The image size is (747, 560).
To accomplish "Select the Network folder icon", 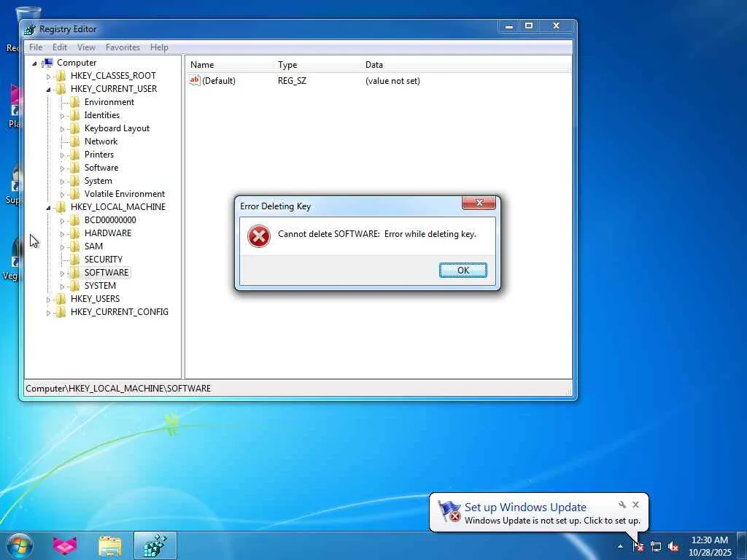I will [x=74, y=141].
